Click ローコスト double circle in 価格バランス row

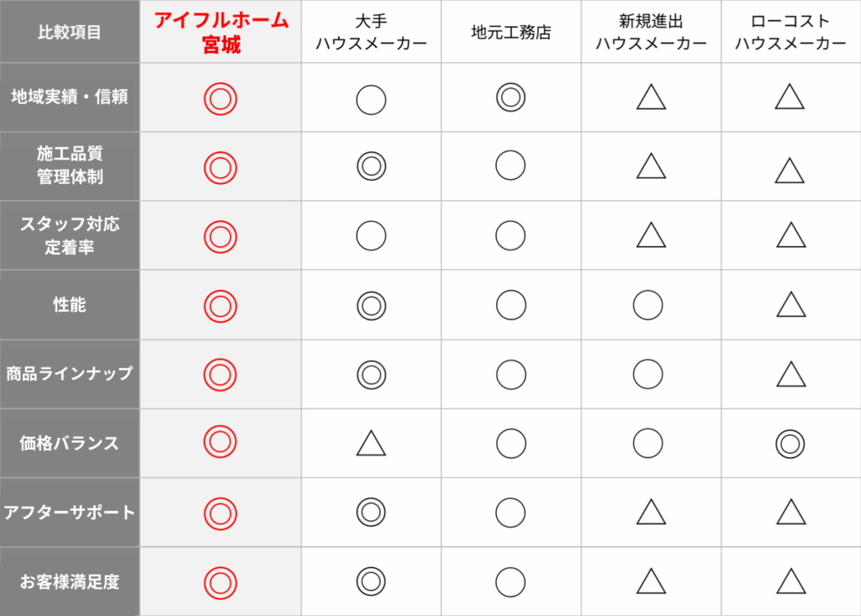point(790,443)
